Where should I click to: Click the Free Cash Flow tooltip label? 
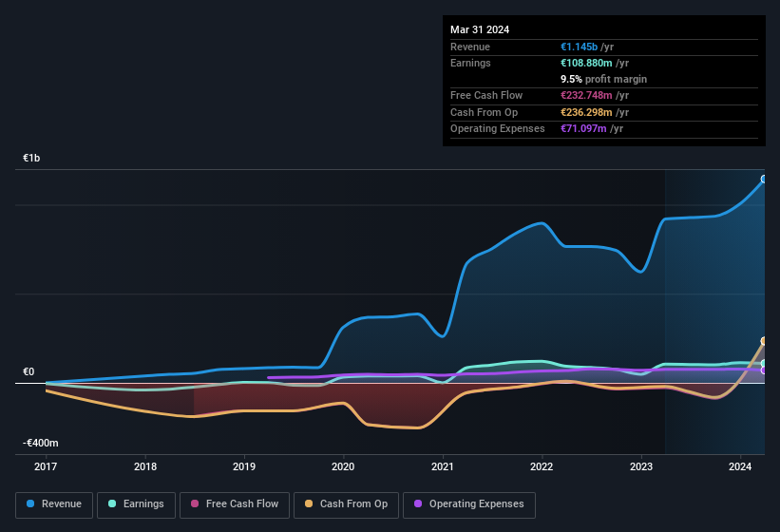[x=486, y=95]
